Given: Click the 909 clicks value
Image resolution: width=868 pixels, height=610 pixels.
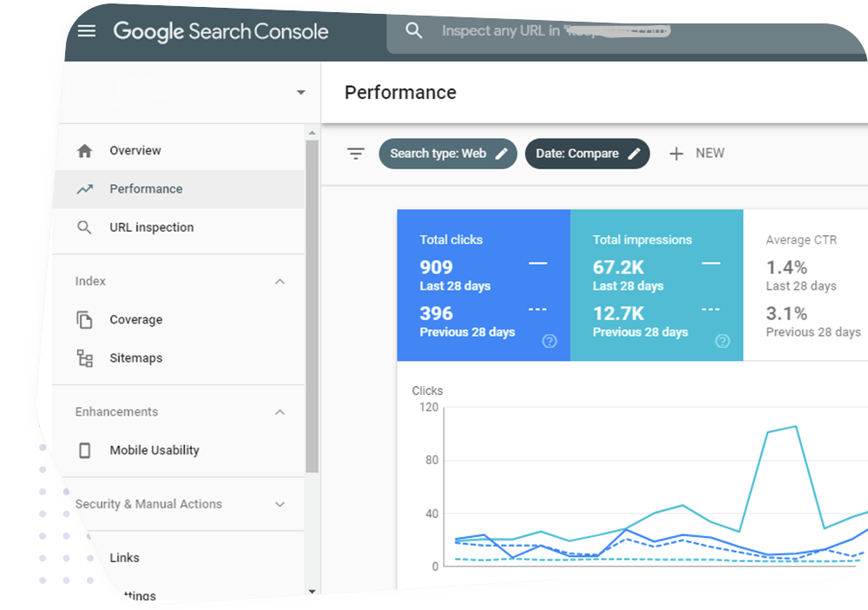Looking at the screenshot, I should [437, 267].
